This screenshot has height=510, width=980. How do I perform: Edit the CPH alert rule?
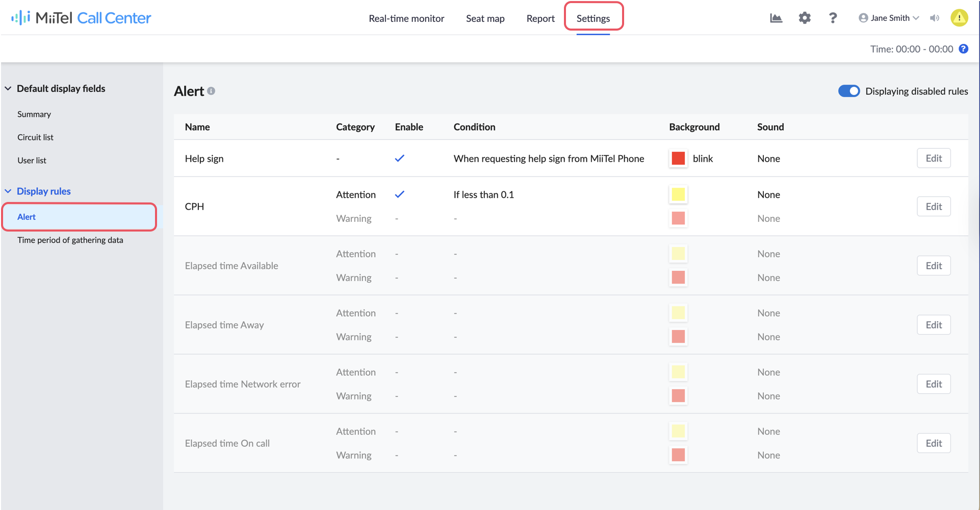(x=934, y=207)
